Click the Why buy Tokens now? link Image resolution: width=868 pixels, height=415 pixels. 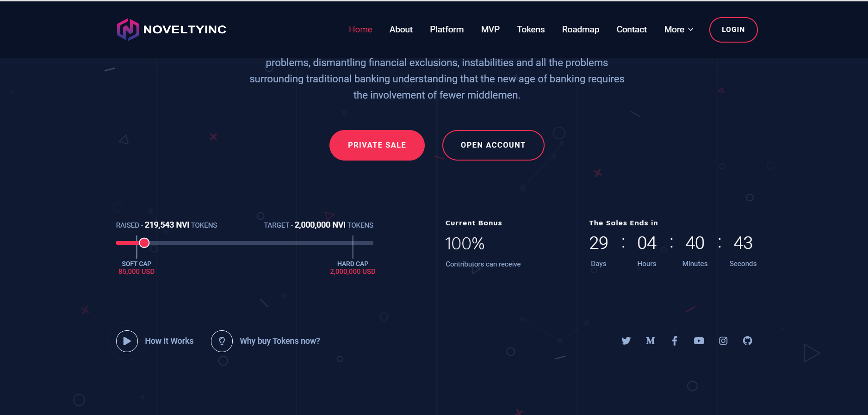(279, 341)
